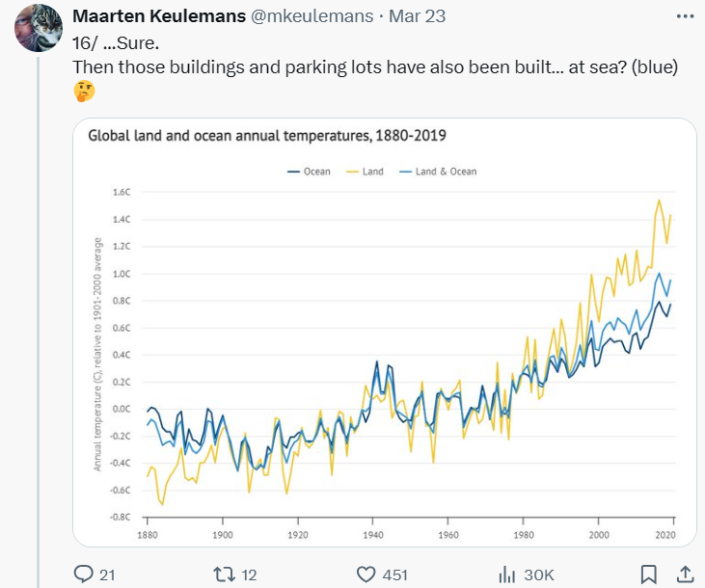The image size is (705, 588).
Task: Toggle the Ocean series in chart legend
Action: tap(309, 172)
